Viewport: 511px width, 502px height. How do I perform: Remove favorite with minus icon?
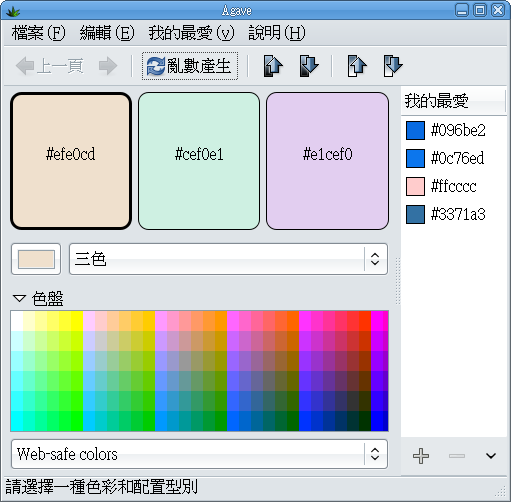point(457,456)
